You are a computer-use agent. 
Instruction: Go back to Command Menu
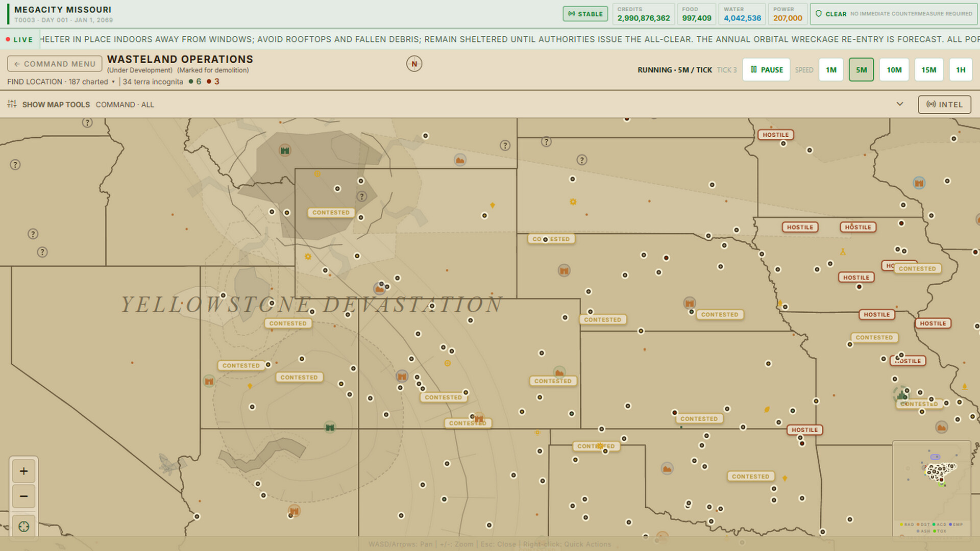(55, 64)
